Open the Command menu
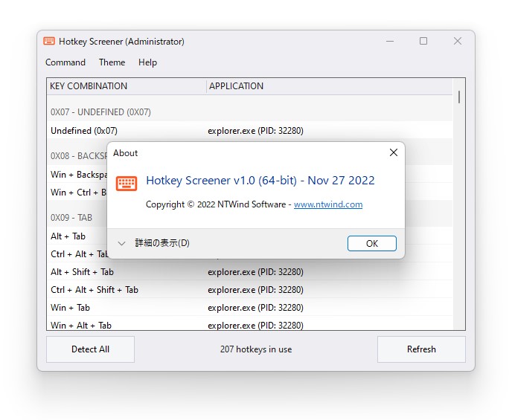This screenshot has width=512, height=420. (x=65, y=62)
